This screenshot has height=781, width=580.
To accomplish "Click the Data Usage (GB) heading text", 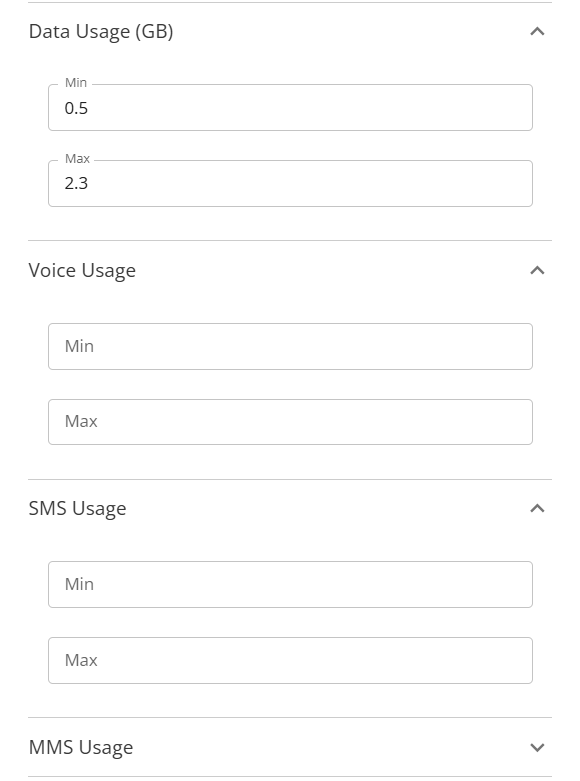I will [x=101, y=31].
